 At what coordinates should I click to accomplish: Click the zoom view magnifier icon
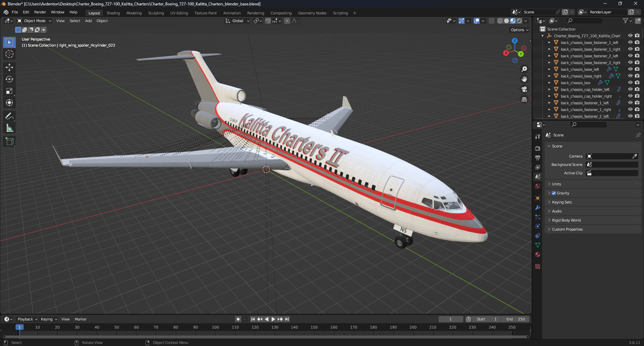524,69
